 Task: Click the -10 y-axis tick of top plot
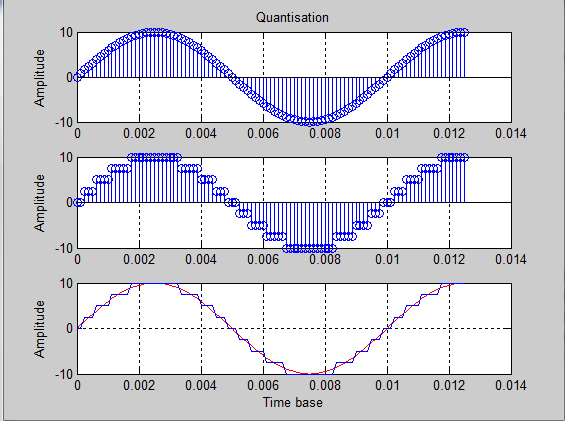(x=64, y=123)
